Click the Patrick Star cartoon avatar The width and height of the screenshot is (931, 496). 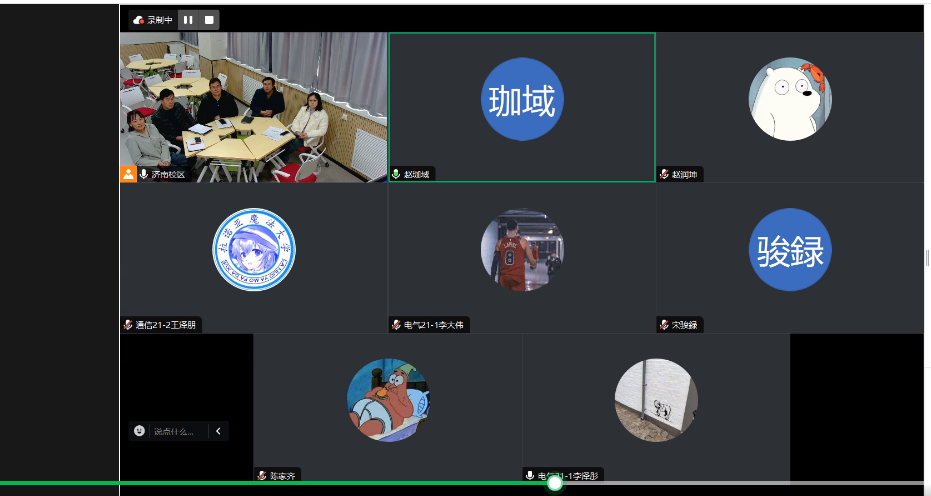tap(388, 400)
